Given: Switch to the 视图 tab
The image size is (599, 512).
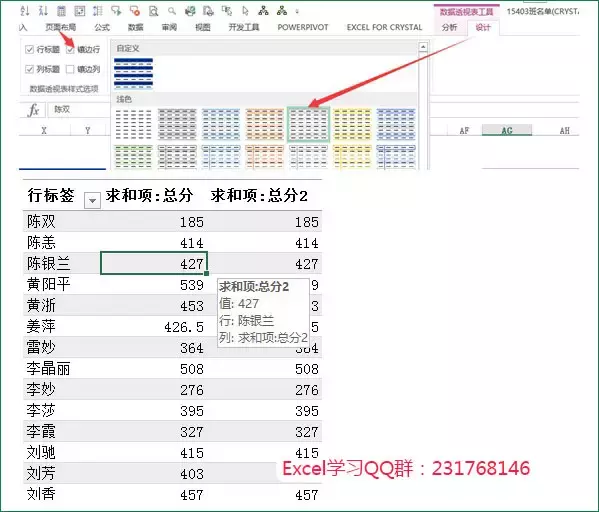Looking at the screenshot, I should coord(202,27).
